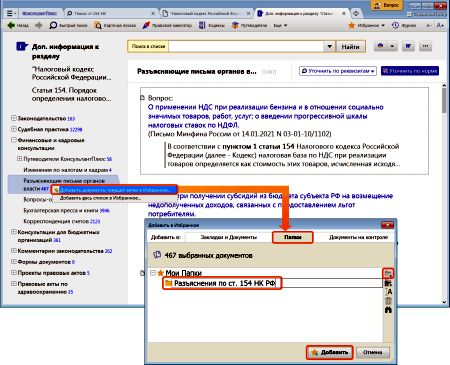Click the Поиск в списке input field
This screenshot has width=450, height=365.
point(246,47)
